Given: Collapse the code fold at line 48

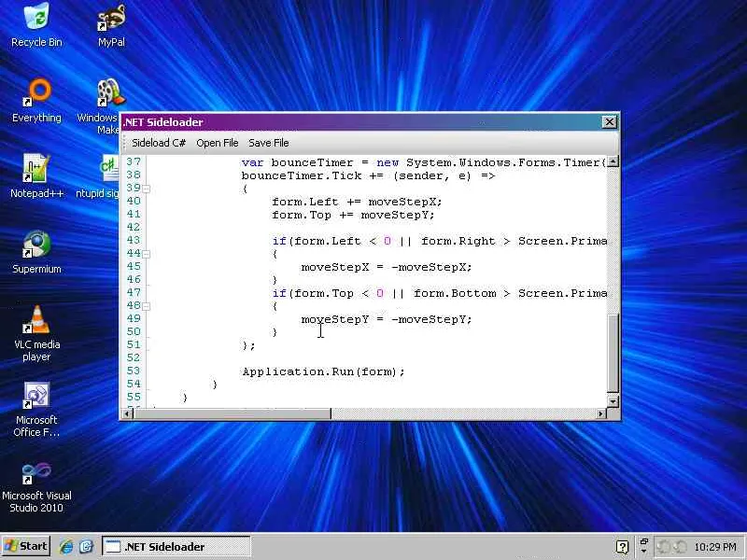Looking at the screenshot, I should 147,307.
